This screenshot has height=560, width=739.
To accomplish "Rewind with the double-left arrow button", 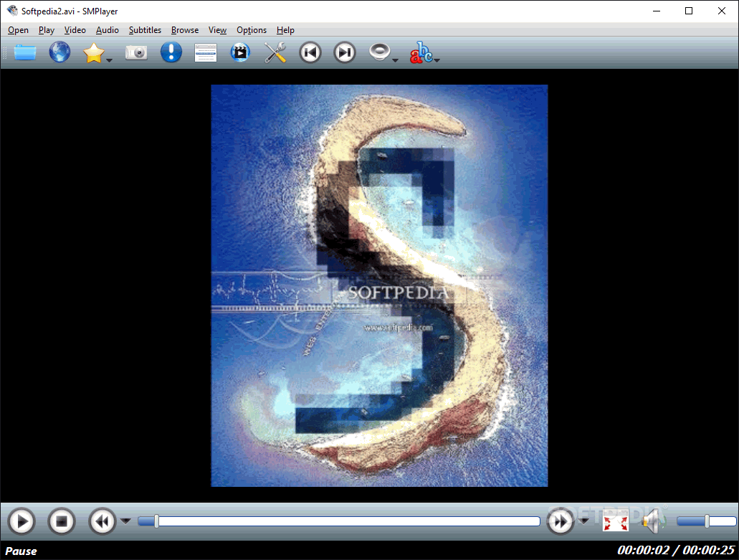I will click(x=102, y=521).
